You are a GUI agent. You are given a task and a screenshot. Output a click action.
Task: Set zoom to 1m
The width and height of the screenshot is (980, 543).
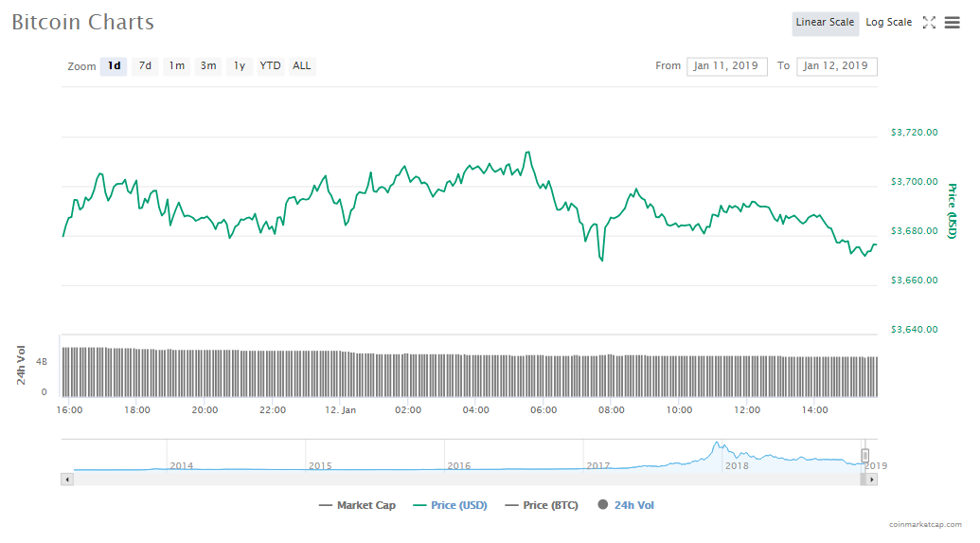point(177,66)
